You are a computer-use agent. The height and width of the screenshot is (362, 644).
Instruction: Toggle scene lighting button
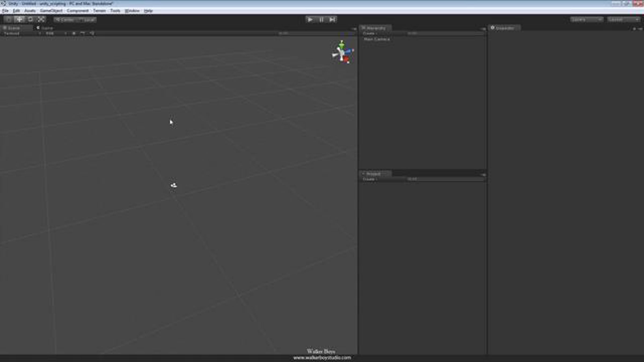(74, 34)
